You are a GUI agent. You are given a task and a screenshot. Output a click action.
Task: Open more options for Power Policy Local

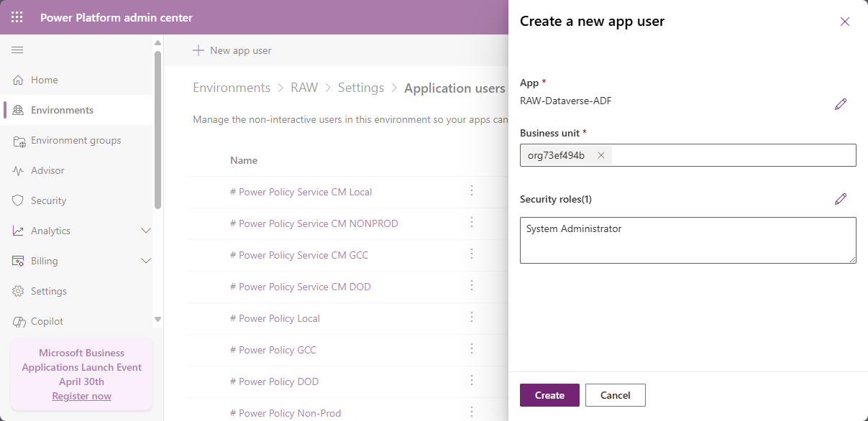tap(472, 317)
